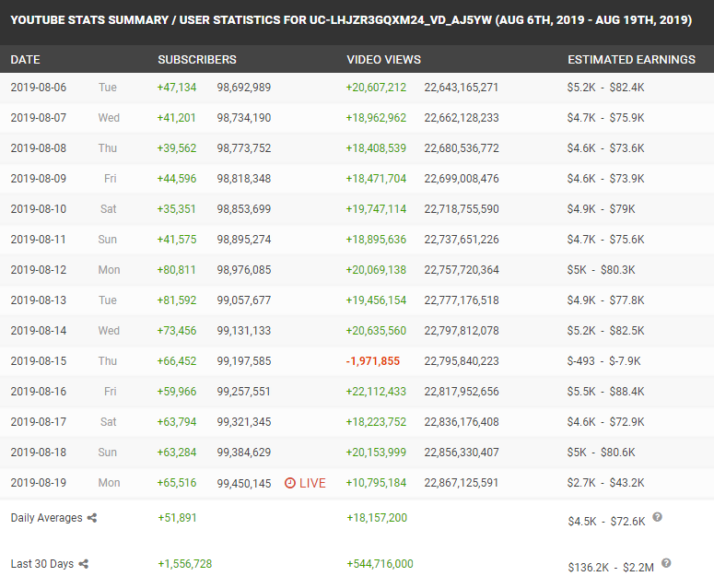714x588 pixels.
Task: Click subscriber gain +35,351
Action: (176, 209)
